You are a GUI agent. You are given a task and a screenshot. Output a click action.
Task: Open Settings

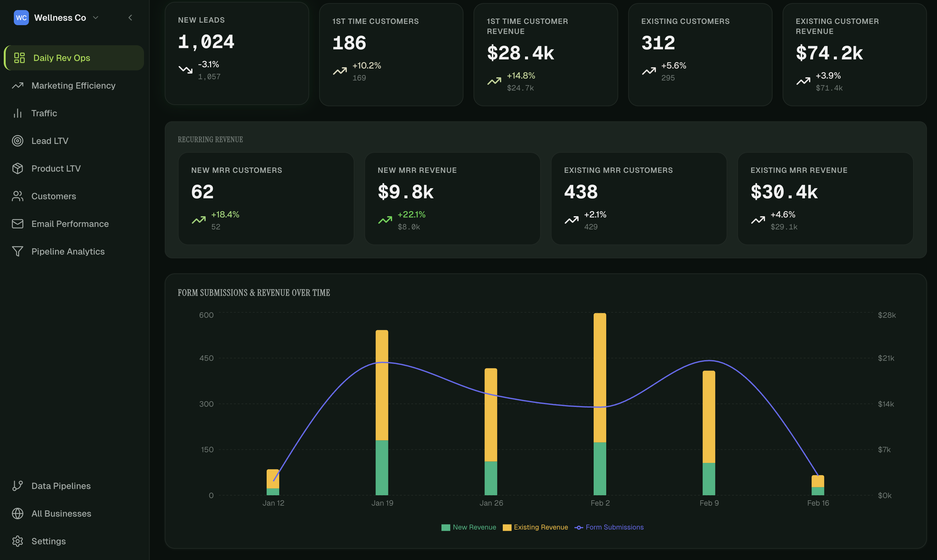pyautogui.click(x=74, y=541)
